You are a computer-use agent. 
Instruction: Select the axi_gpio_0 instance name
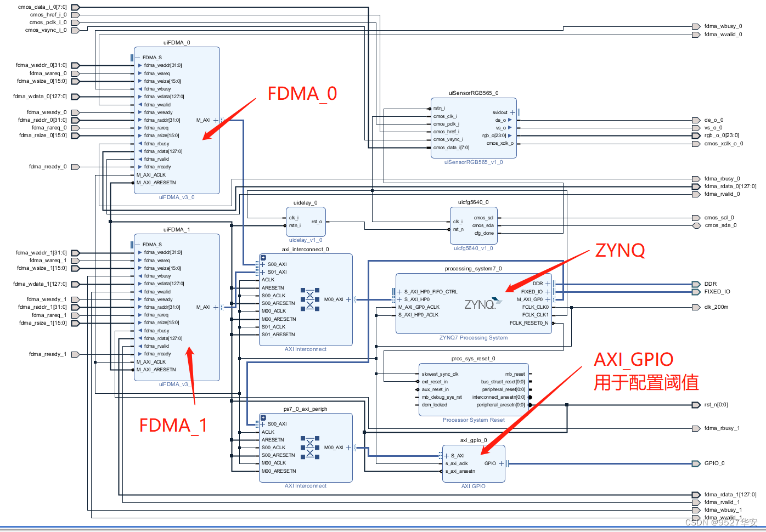point(474,440)
